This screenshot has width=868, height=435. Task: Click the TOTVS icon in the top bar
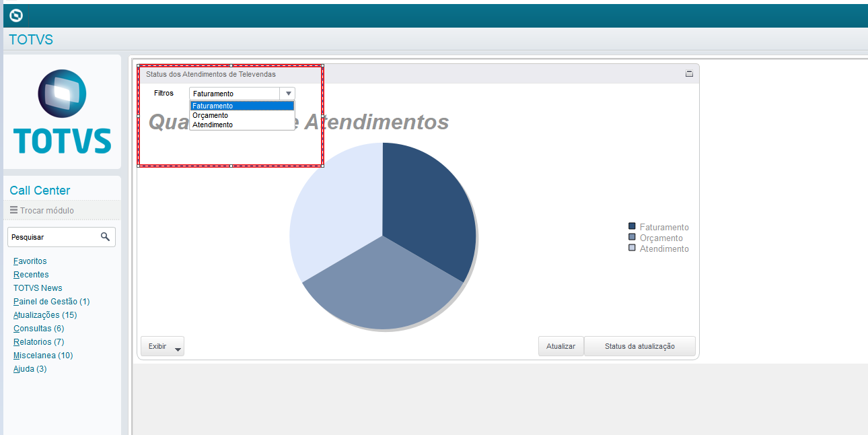pos(16,15)
